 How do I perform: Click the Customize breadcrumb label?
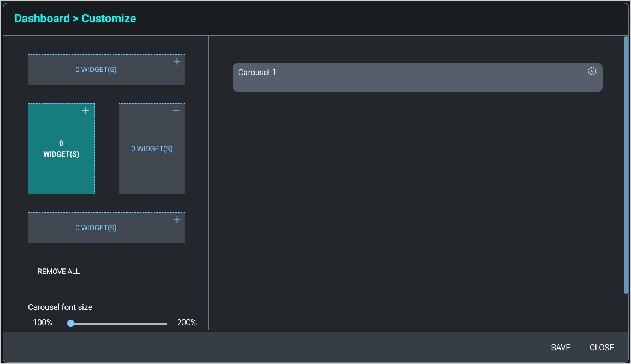(x=109, y=18)
